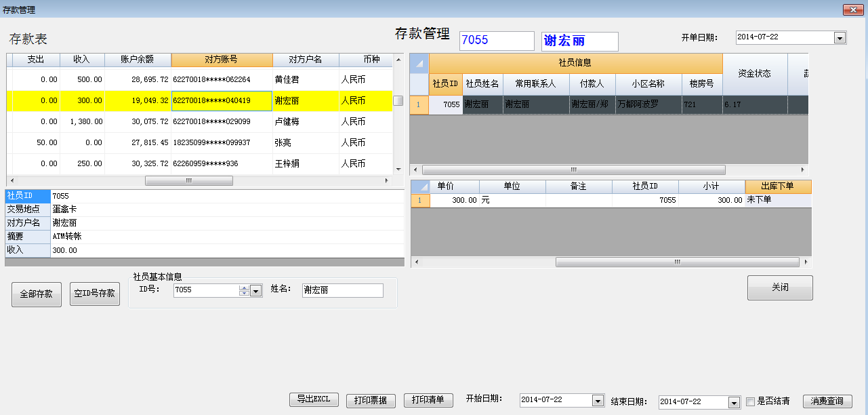Export data with 导出EXCL button
The width and height of the screenshot is (868, 415).
coord(313,399)
